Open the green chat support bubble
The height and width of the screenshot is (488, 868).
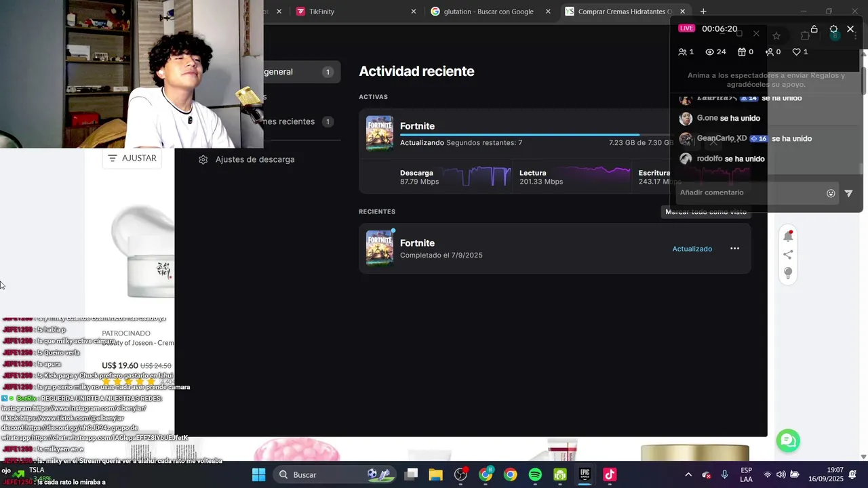pyautogui.click(x=788, y=441)
